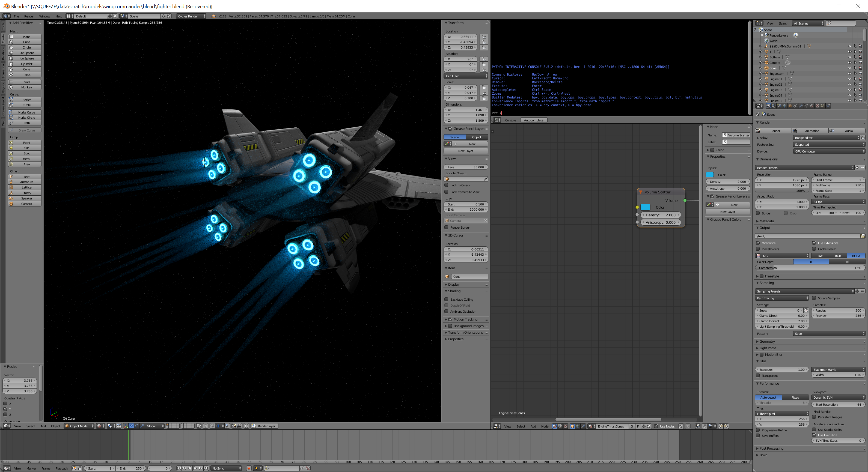Switch to the Animation render tab
868x472 pixels.
[x=811, y=131]
